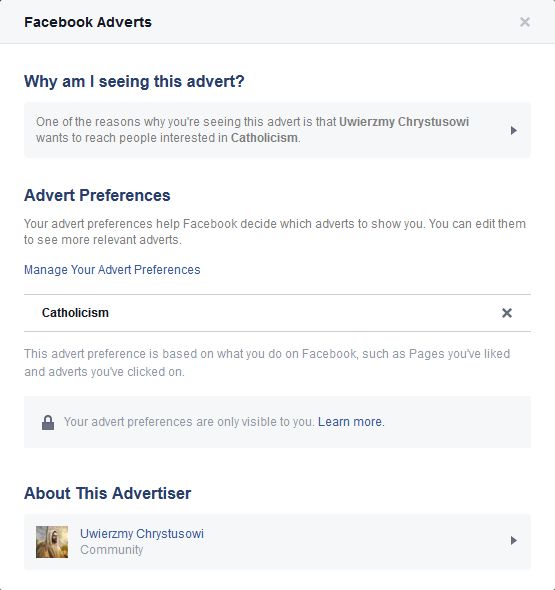The width and height of the screenshot is (555, 590).
Task: Click the Advert Preferences heading
Action: 97,195
